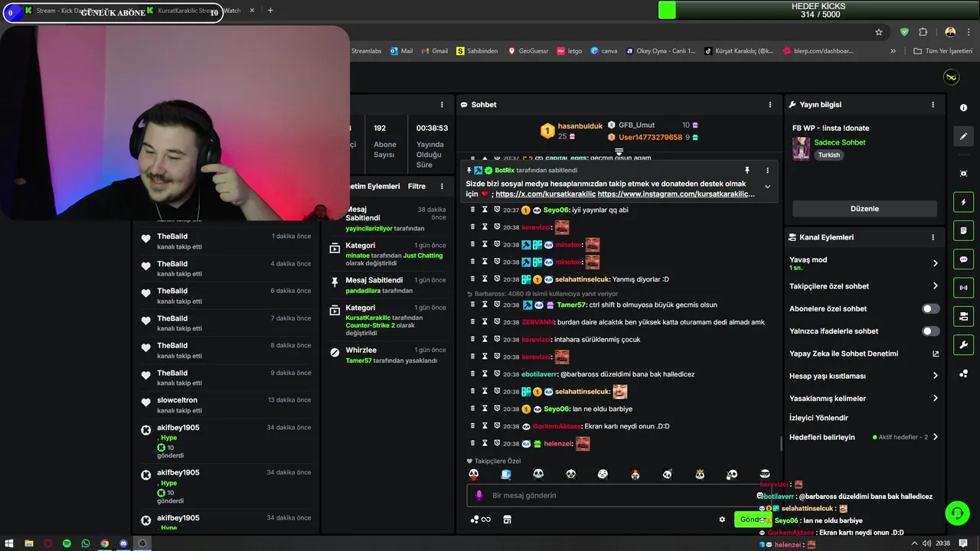980x551 pixels.
Task: Unpin the BotRix pinned message pin icon
Action: tap(747, 171)
